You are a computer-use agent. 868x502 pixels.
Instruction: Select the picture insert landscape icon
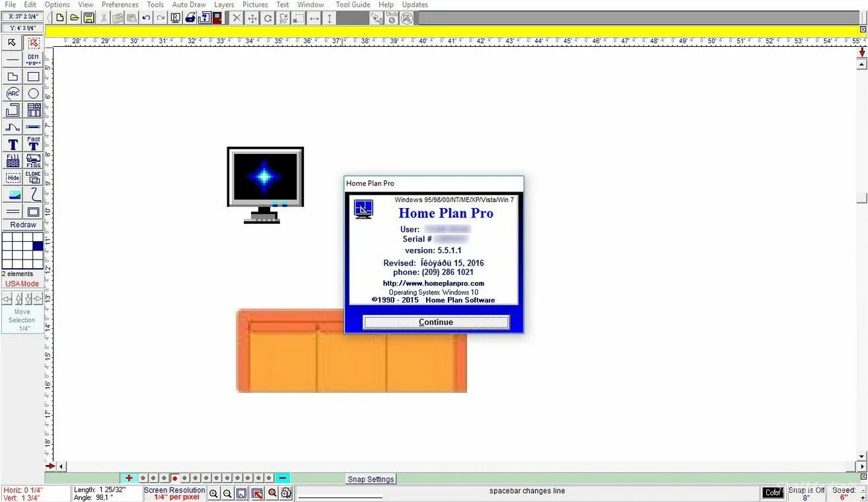point(13,194)
